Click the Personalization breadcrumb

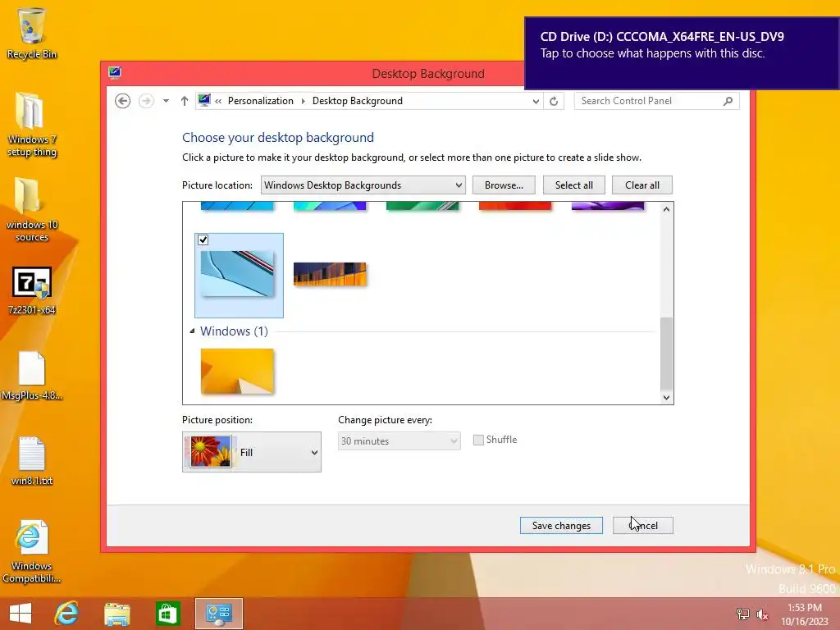point(260,101)
